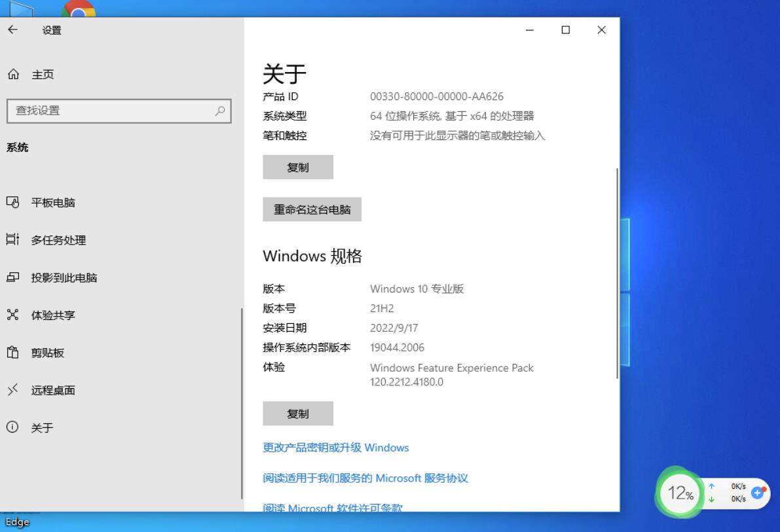Click product ID value 00330-80000-00000-AA626
The height and width of the screenshot is (532, 780).
pyautogui.click(x=437, y=96)
